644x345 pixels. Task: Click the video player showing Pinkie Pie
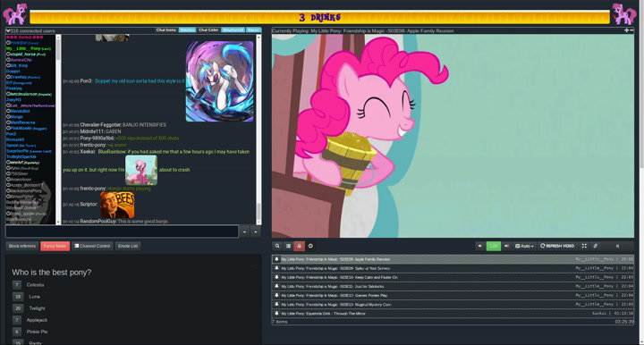click(x=453, y=136)
